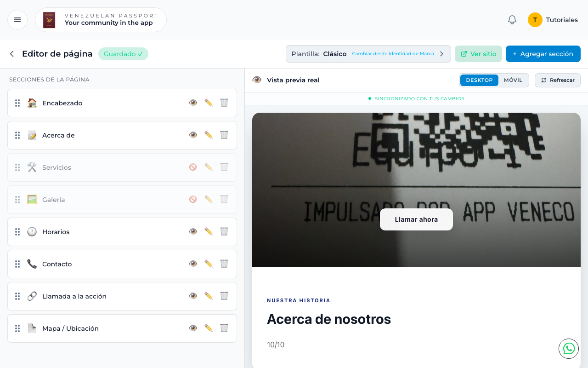Edit the Servicios section
This screenshot has width=588, height=368.
click(209, 167)
